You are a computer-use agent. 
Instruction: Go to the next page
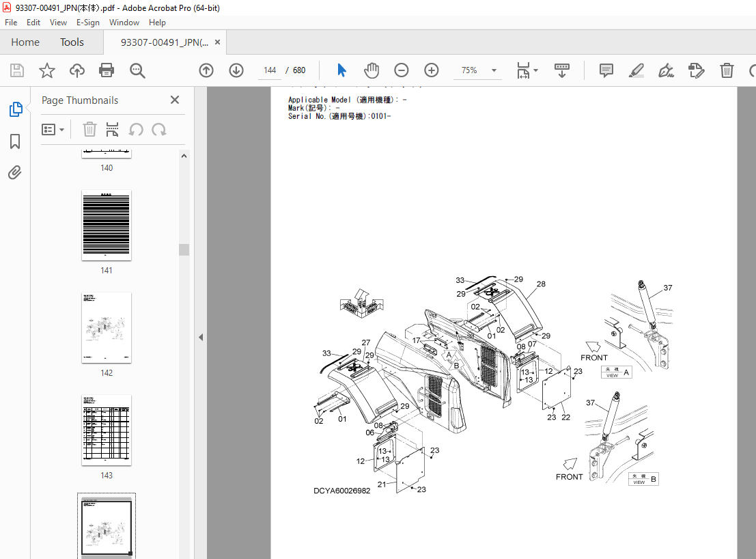(x=236, y=70)
